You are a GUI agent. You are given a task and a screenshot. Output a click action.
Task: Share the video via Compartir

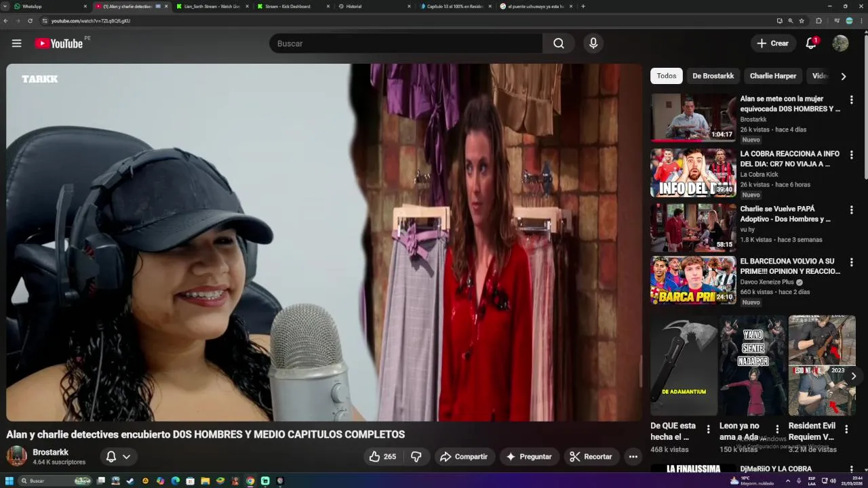click(464, 457)
